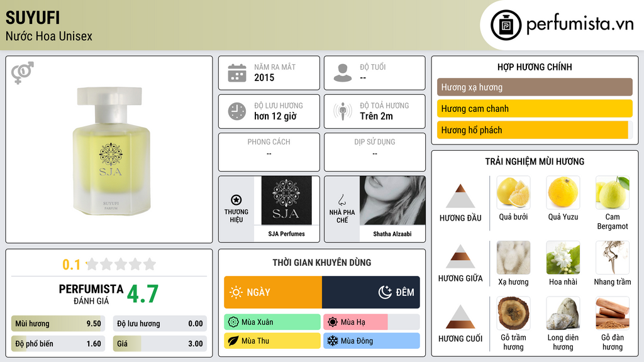The height and width of the screenshot is (362, 644).
Task: Click the flower icon for Mùa Xuân
Action: 233,322
